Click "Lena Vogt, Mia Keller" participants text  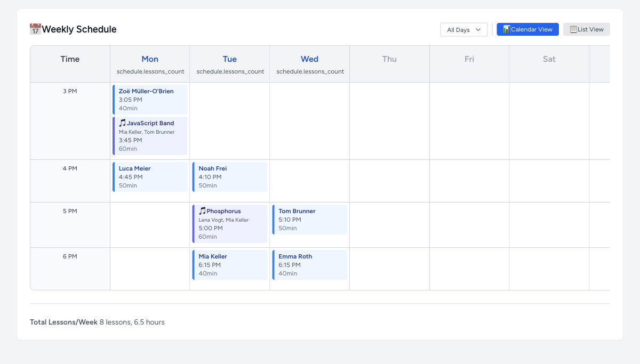(x=223, y=220)
